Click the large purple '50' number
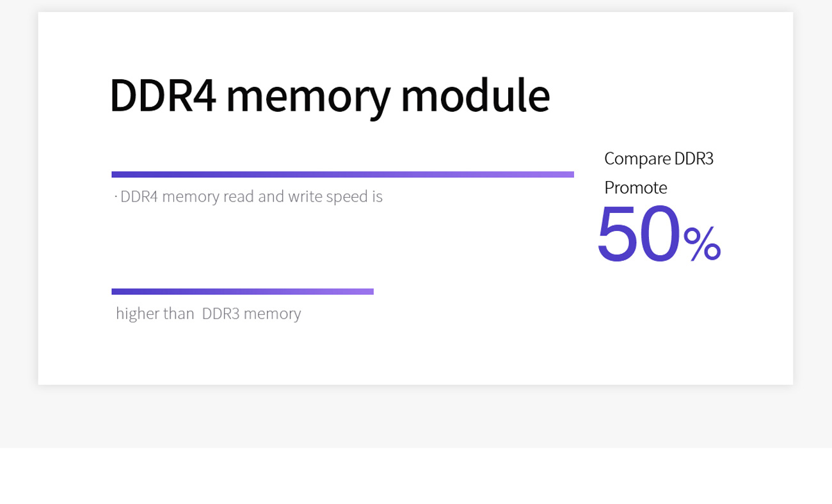Screen dimensions: 832x504 click(638, 233)
